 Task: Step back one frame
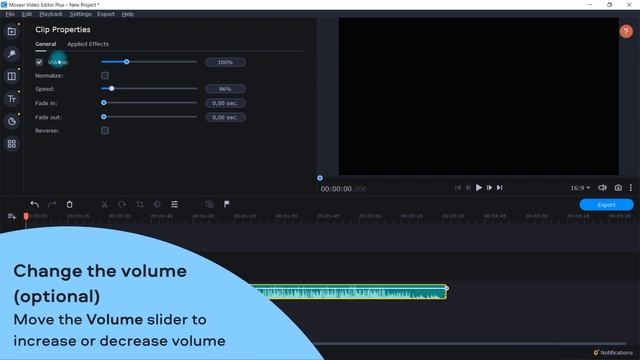tap(468, 188)
